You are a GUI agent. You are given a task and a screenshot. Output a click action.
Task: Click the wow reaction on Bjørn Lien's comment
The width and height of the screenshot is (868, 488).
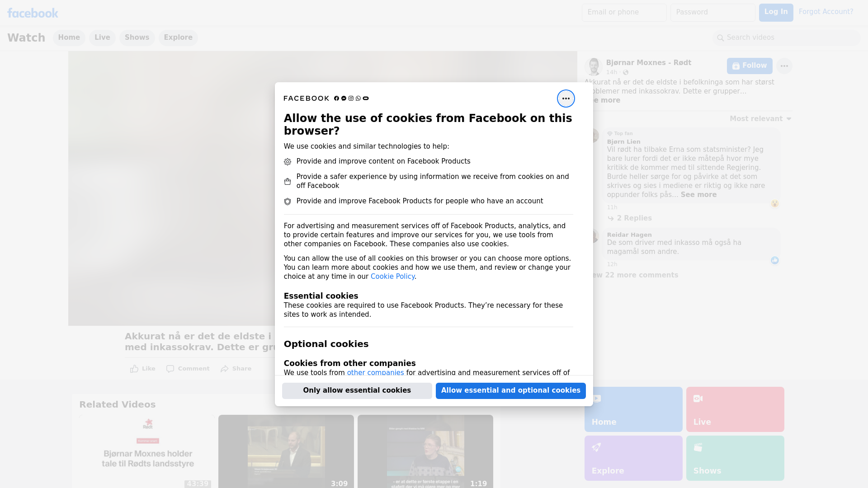tap(774, 204)
